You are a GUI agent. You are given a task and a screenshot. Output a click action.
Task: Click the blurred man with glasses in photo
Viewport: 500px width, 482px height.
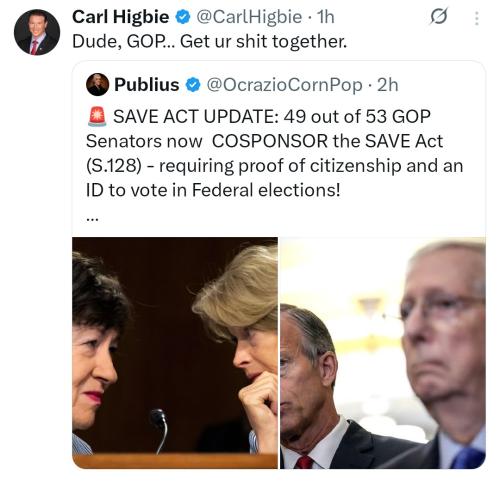(x=443, y=347)
